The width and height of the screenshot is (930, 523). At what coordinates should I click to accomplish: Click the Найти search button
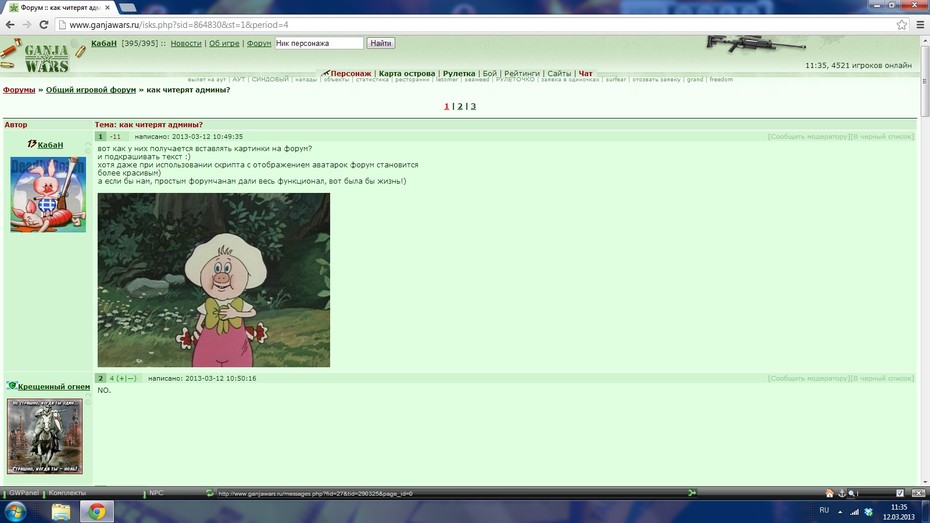click(x=381, y=43)
